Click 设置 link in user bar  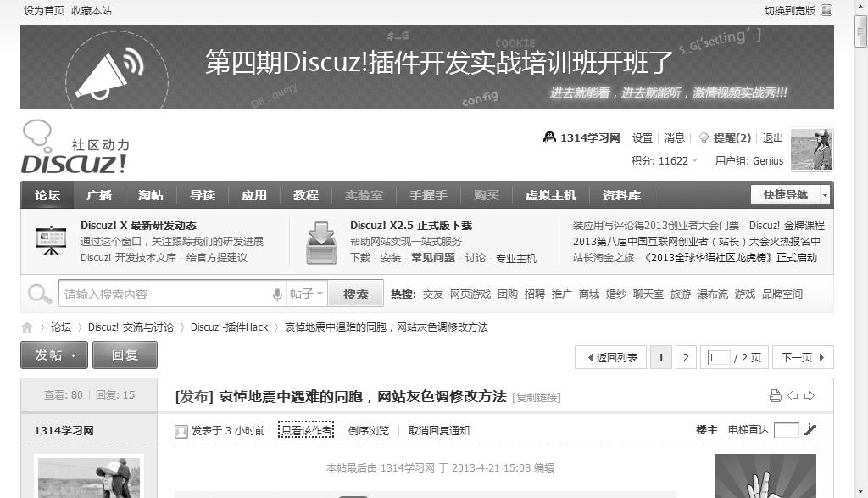pos(643,138)
